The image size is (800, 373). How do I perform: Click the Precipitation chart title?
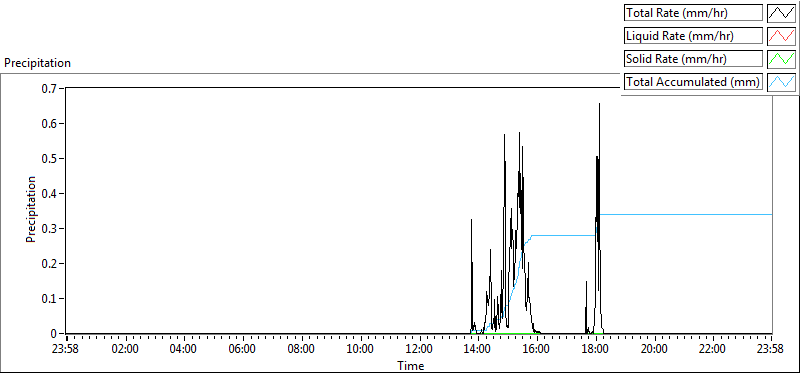coord(37,63)
